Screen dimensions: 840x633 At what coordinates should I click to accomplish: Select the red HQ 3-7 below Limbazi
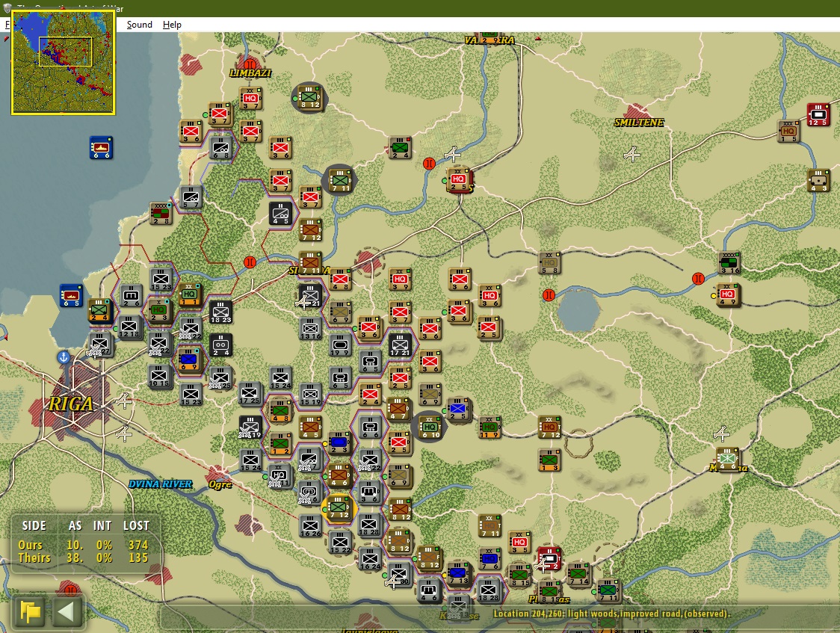tap(250, 98)
